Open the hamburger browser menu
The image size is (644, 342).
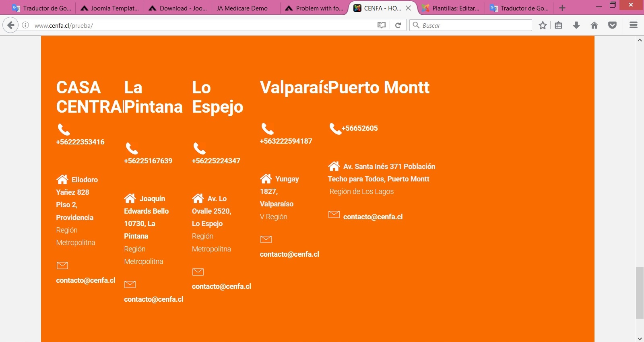tap(634, 25)
